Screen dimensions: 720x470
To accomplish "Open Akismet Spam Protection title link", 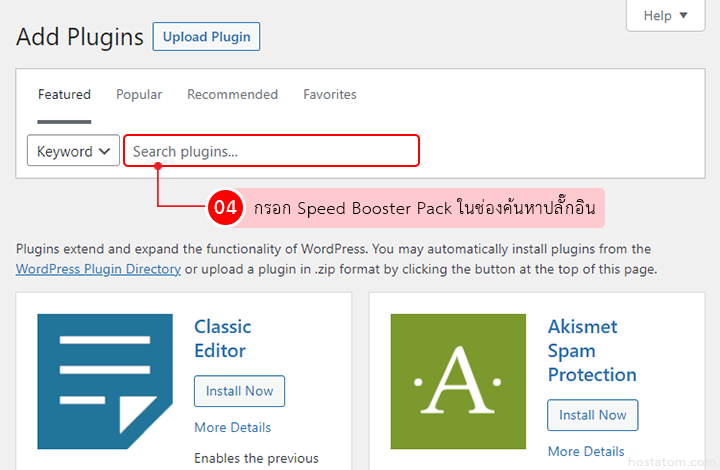I will click(x=591, y=351).
